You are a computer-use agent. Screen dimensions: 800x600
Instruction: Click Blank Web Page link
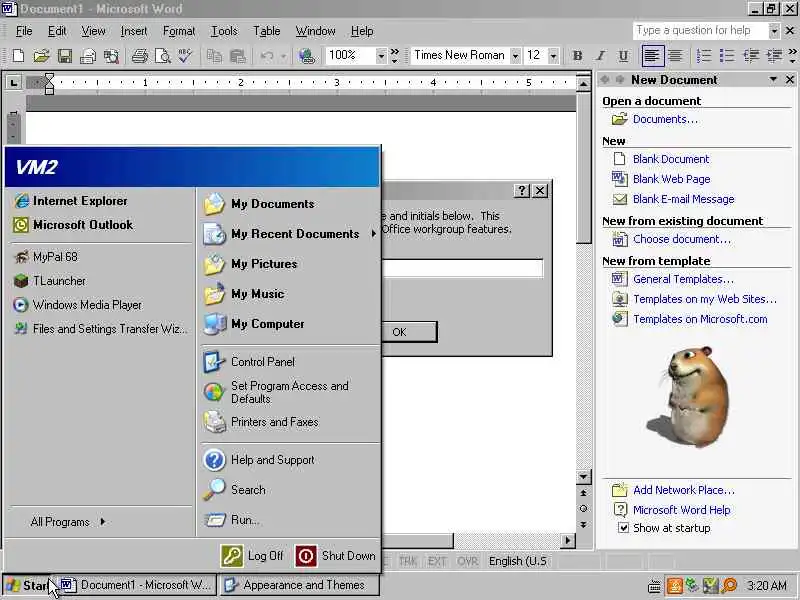[x=671, y=179]
